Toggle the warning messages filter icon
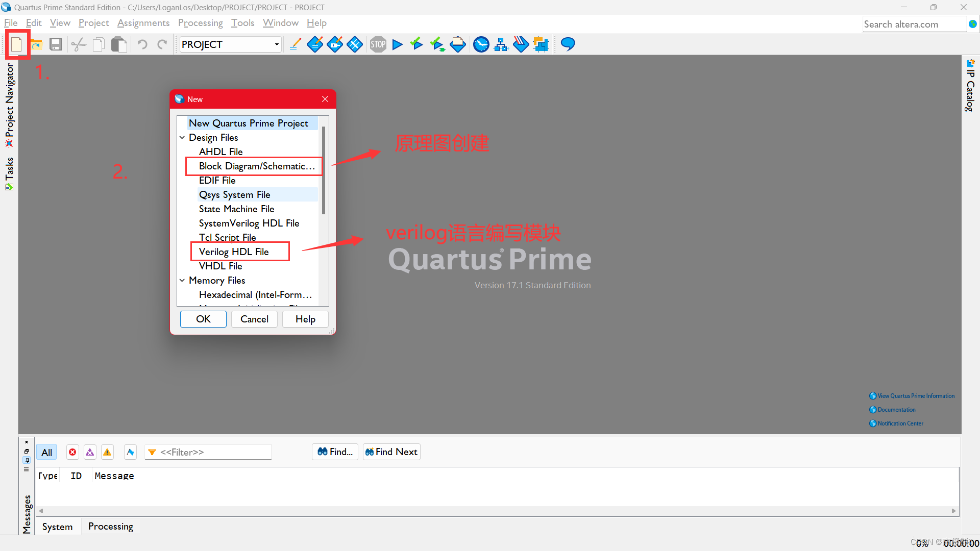The height and width of the screenshot is (551, 980). click(107, 452)
